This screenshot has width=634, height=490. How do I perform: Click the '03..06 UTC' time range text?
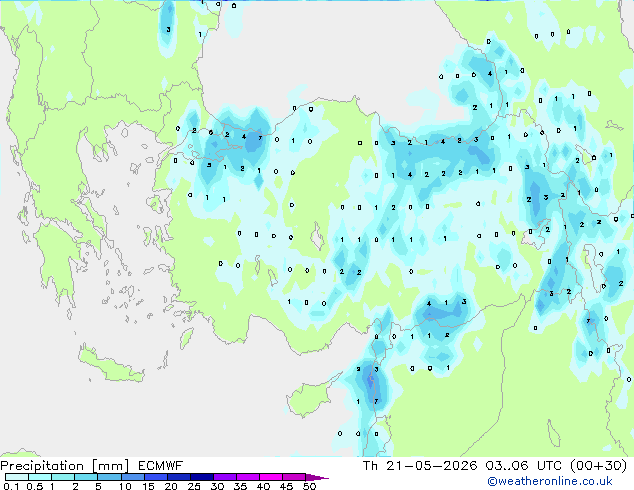point(524,466)
